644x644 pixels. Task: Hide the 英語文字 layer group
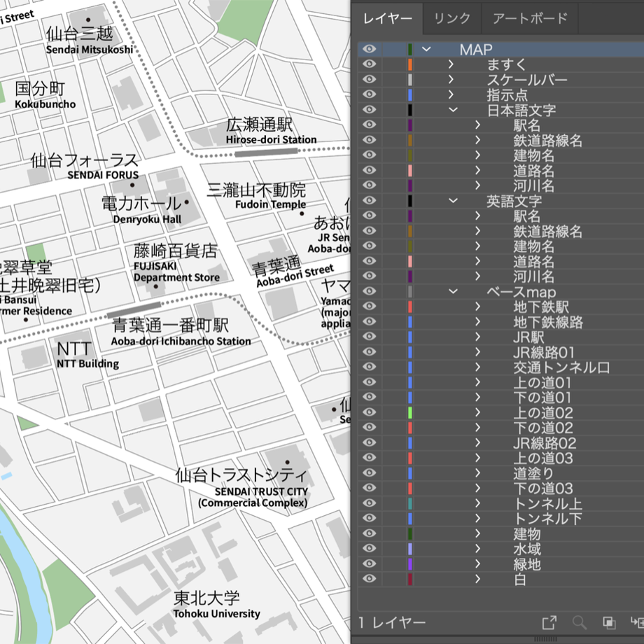tap(369, 200)
